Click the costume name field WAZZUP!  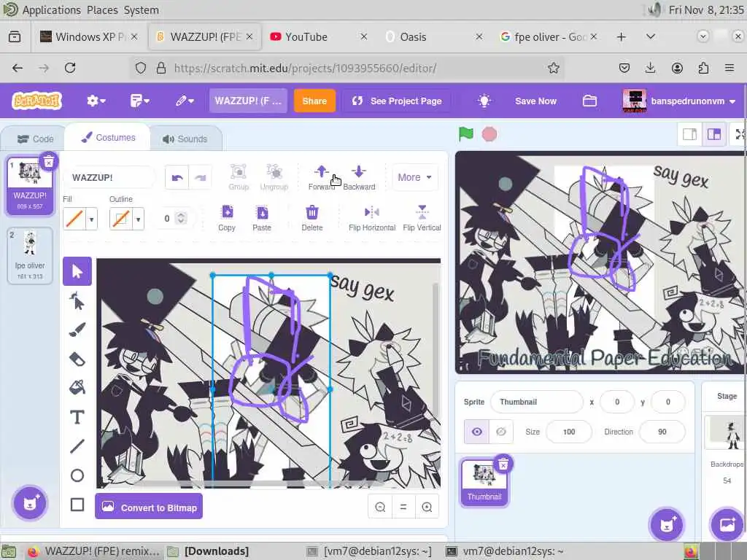click(109, 178)
